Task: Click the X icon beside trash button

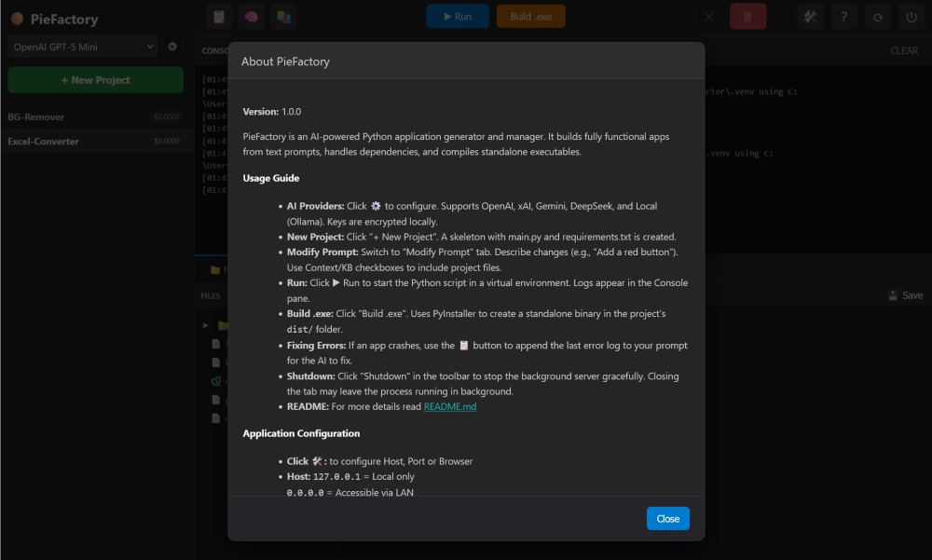Action: (x=709, y=17)
